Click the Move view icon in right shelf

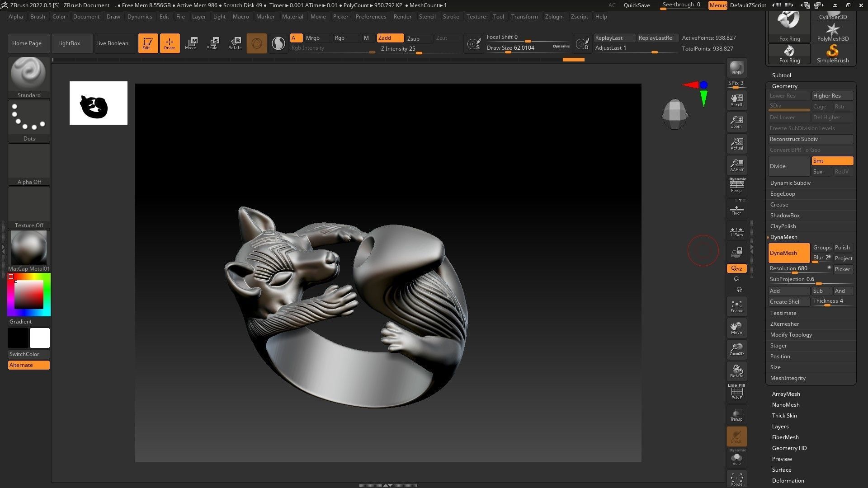tap(736, 328)
